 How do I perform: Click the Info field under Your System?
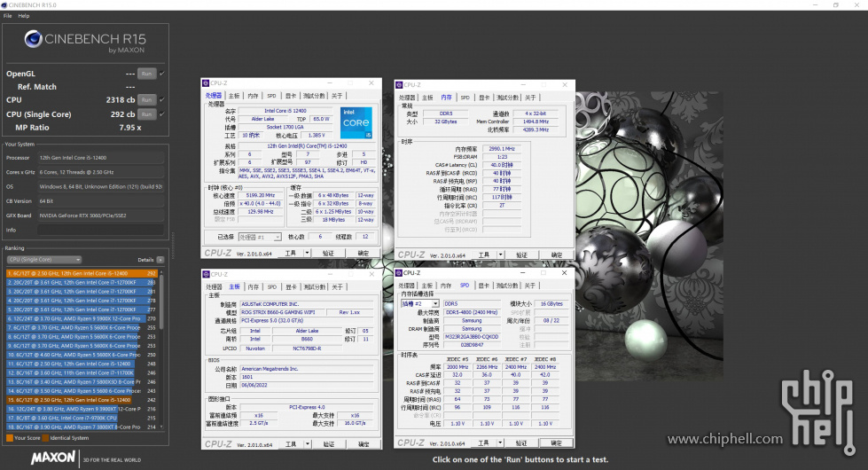pyautogui.click(x=101, y=230)
